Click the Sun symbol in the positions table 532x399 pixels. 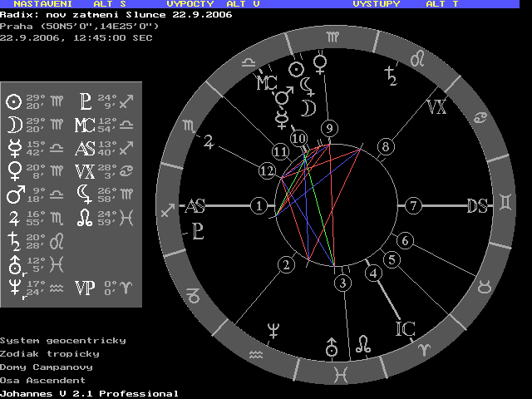(x=13, y=102)
